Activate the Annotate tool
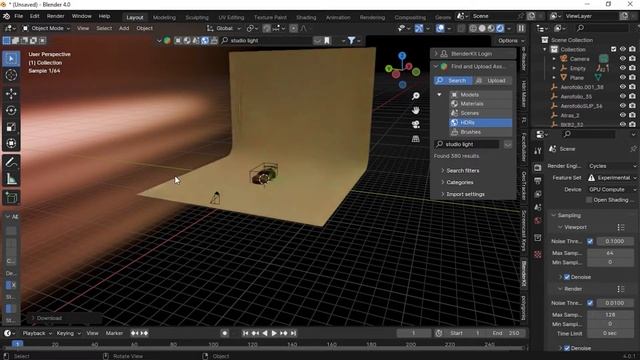This screenshot has height=360, width=640. [x=11, y=162]
